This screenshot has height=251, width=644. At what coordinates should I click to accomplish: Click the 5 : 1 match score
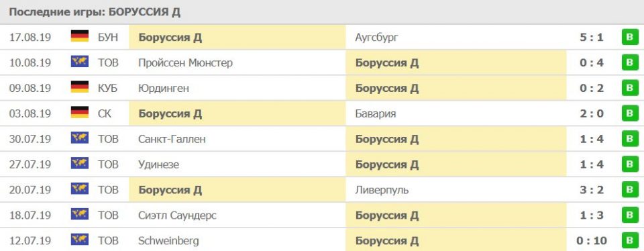click(592, 38)
